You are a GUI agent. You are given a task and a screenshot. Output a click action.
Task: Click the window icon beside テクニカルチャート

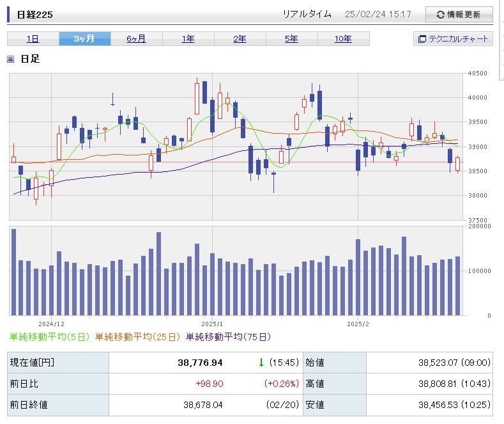click(x=422, y=39)
